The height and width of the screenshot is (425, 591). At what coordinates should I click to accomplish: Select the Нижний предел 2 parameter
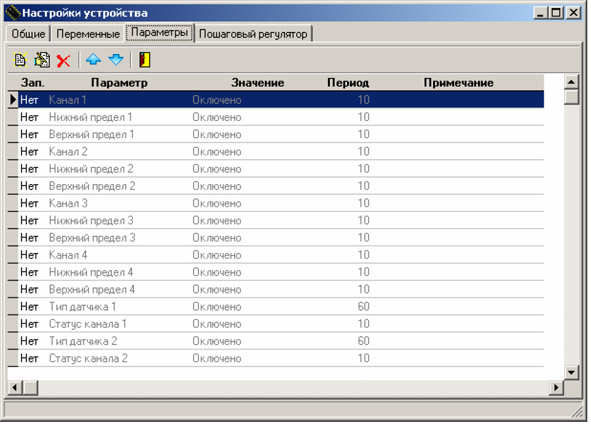tap(91, 169)
